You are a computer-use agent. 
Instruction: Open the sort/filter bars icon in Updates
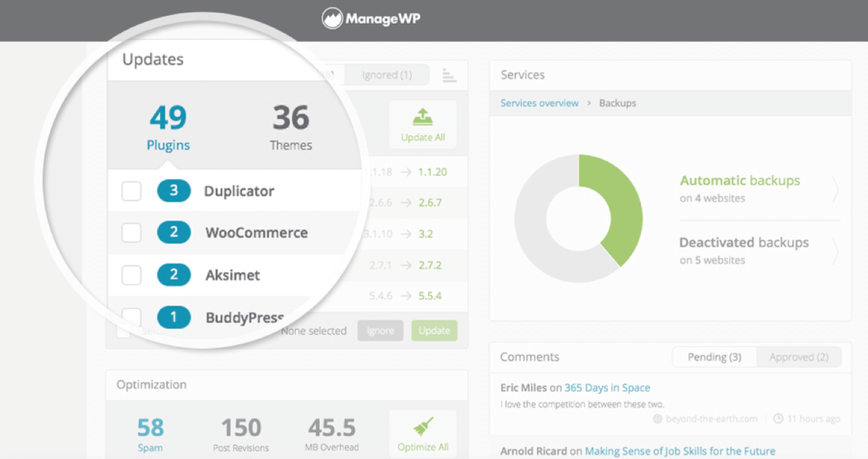[x=449, y=75]
